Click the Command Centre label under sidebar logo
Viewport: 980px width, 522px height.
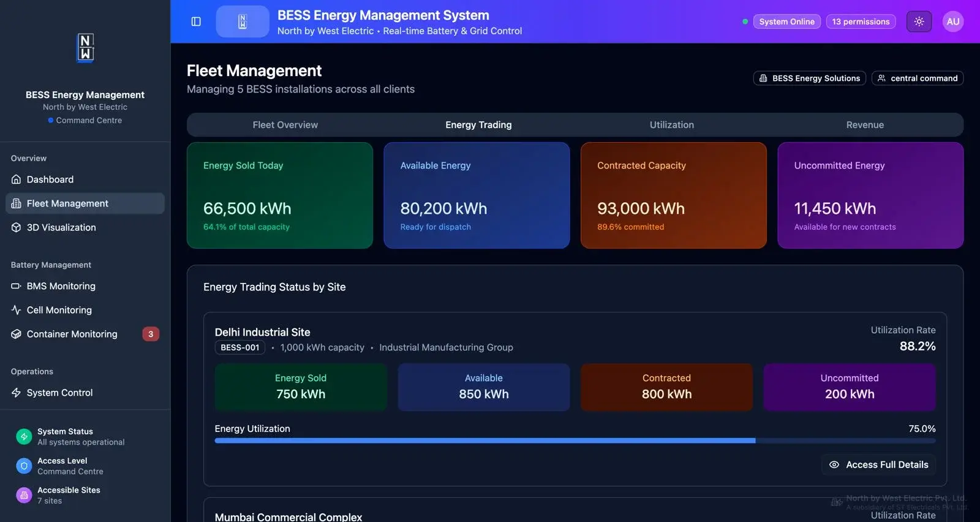tap(89, 121)
